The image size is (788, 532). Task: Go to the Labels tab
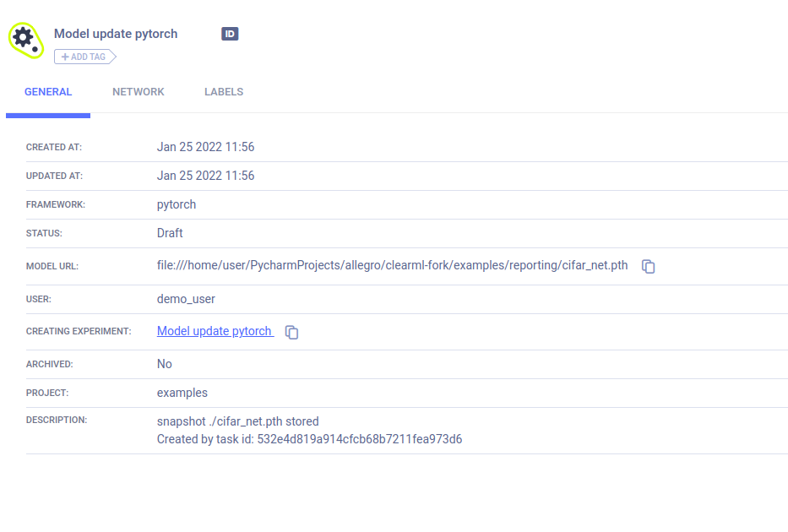(x=224, y=92)
